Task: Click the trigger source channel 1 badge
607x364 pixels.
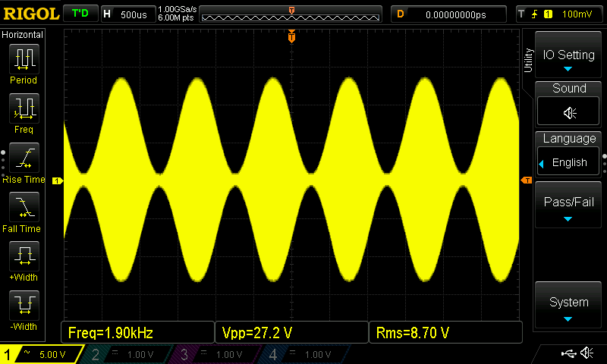Action: 548,14
